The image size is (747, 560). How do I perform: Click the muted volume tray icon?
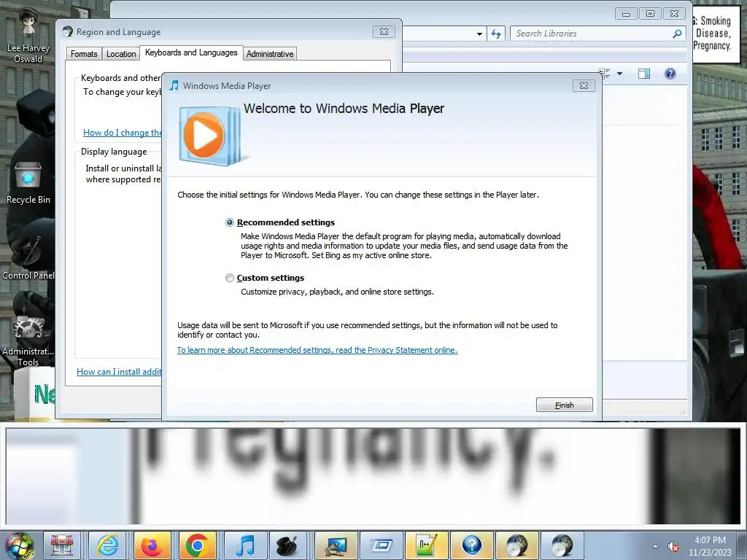[673, 546]
